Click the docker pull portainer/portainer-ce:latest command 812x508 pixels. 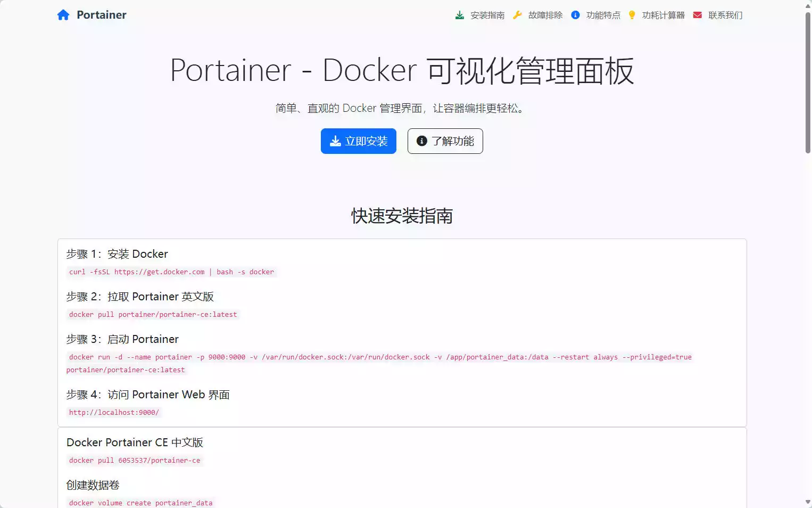tap(153, 315)
